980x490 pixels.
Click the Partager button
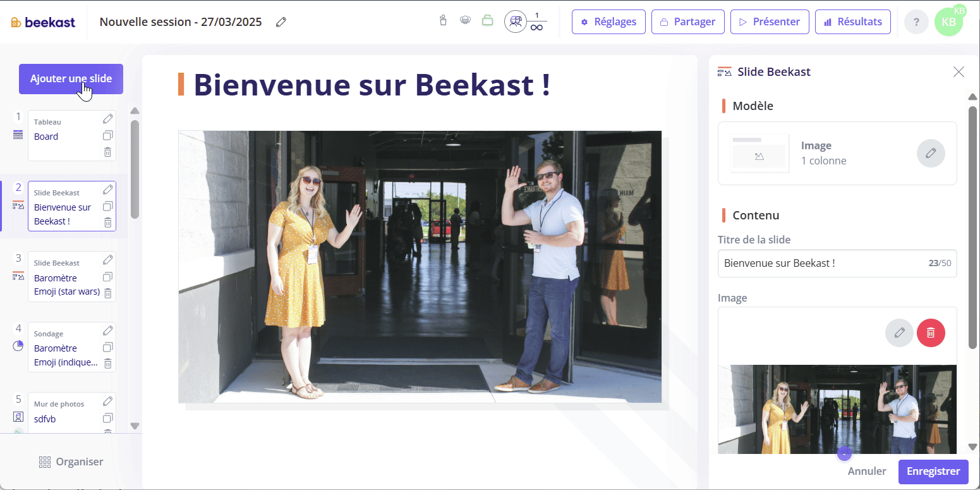pyautogui.click(x=687, y=21)
